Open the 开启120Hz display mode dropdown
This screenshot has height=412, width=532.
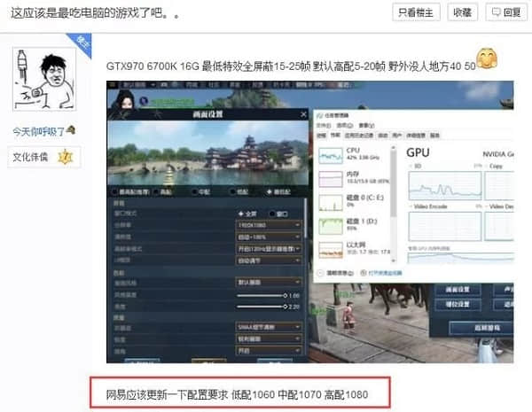click(x=268, y=249)
